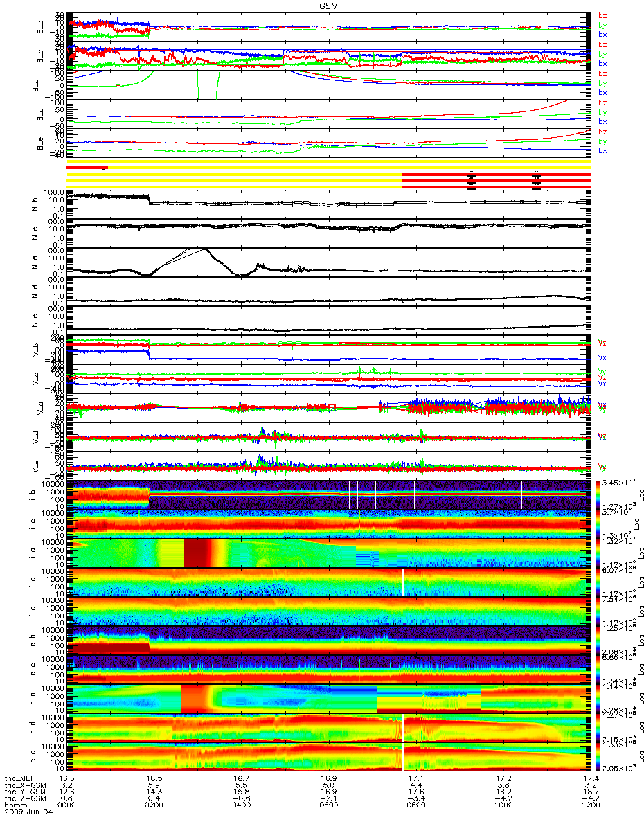Click the 0000 time tick label
Image resolution: width=644 pixels, height=831 pixels.
[67, 806]
